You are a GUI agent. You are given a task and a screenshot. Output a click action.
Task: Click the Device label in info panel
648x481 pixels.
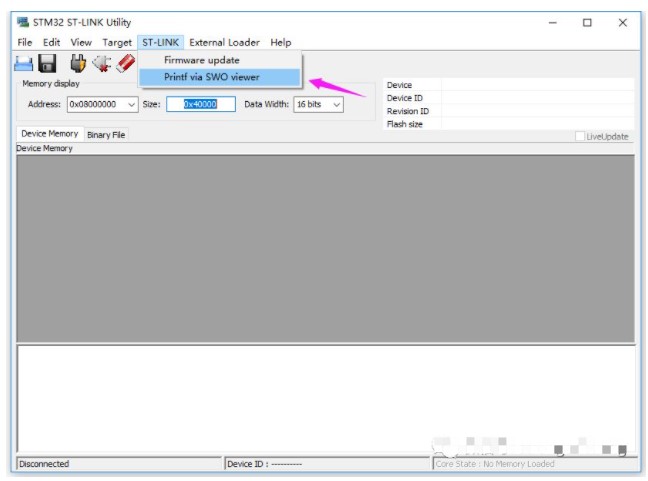(x=399, y=85)
